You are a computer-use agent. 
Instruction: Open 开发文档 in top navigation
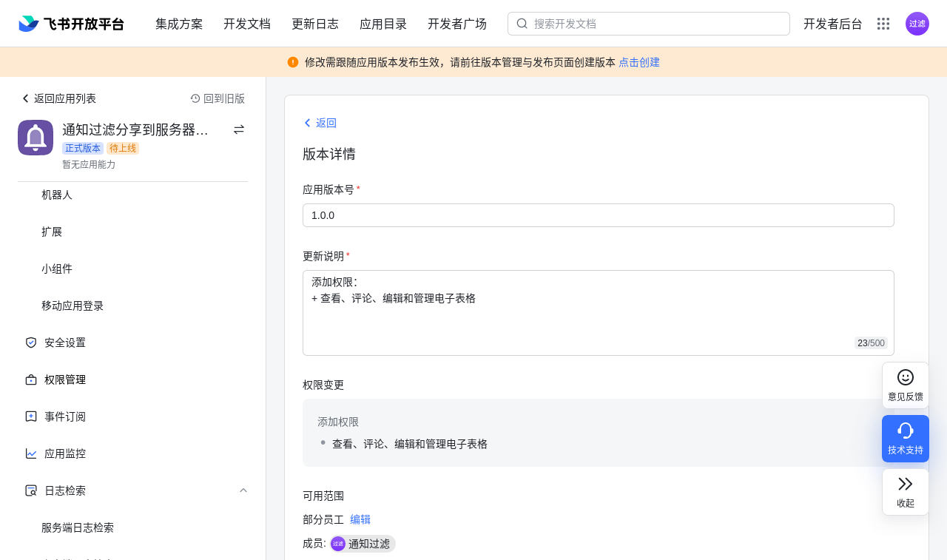tap(247, 24)
